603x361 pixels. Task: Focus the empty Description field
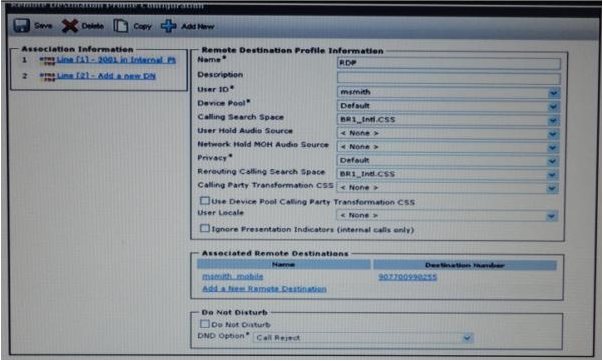click(449, 78)
